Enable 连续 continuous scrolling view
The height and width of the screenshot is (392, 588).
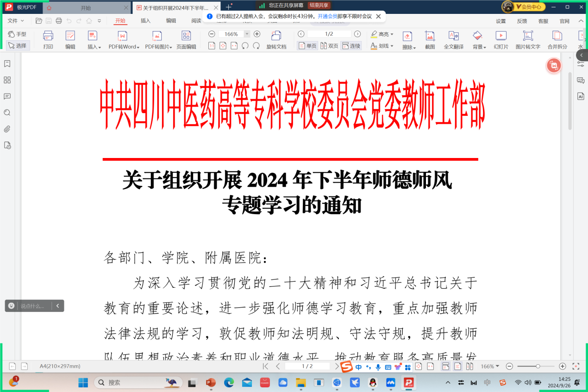click(350, 45)
